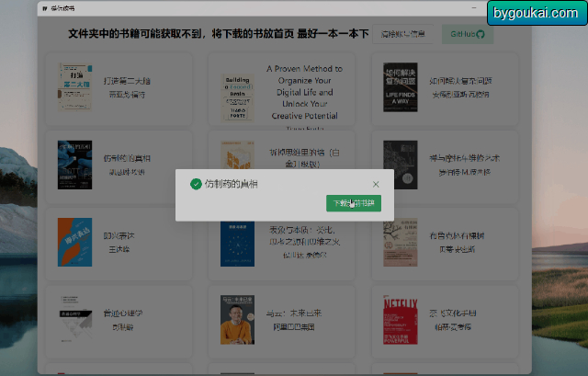Click the tree illustration book cover
588x376 pixels.
[x=401, y=242]
